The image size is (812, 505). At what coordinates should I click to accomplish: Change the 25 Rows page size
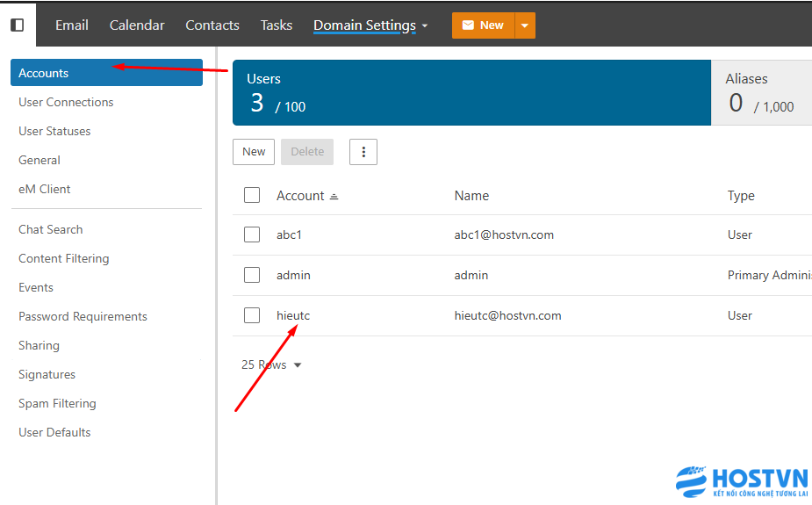(x=271, y=364)
